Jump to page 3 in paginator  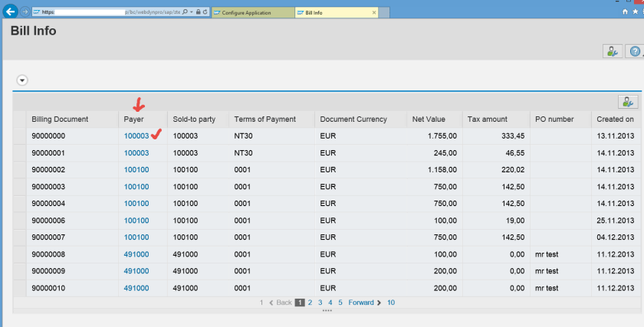tap(320, 302)
